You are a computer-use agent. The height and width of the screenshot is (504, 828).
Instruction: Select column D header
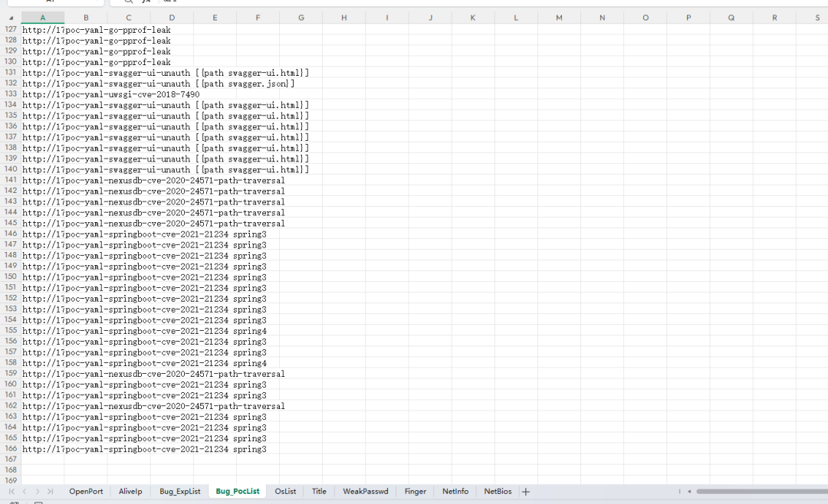(x=172, y=18)
